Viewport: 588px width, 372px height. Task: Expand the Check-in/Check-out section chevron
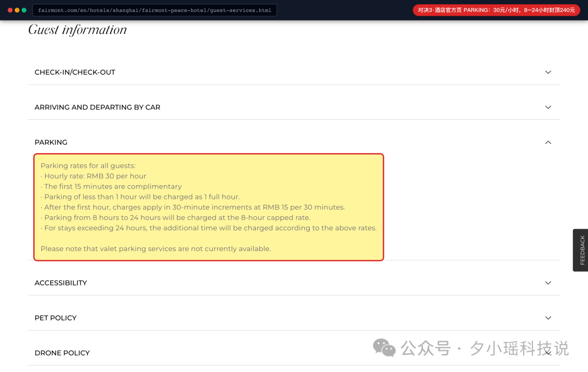point(548,72)
